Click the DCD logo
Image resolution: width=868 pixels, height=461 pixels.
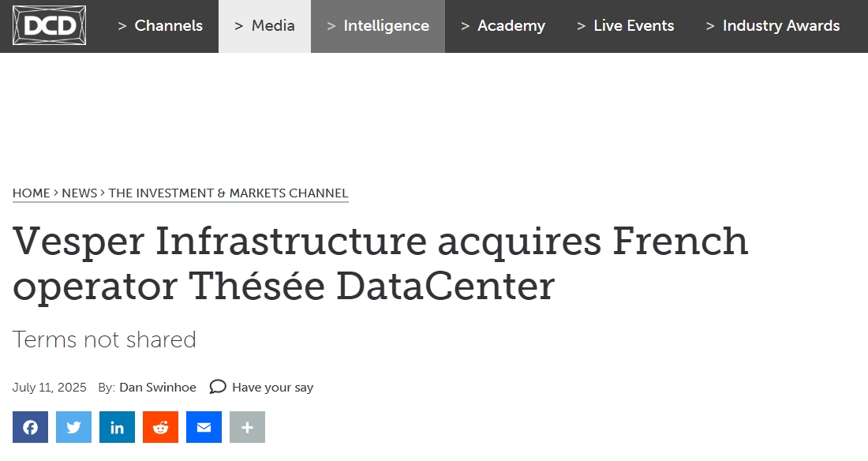pos(49,25)
